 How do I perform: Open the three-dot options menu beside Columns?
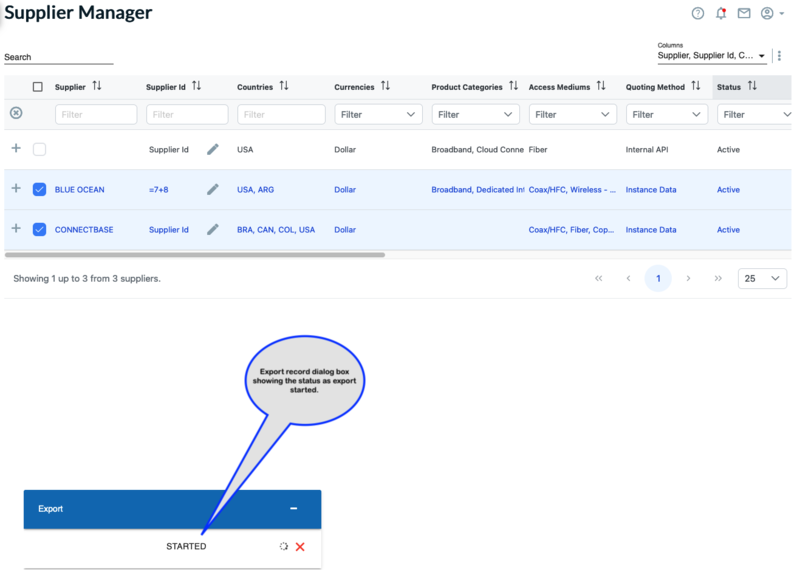tap(780, 56)
